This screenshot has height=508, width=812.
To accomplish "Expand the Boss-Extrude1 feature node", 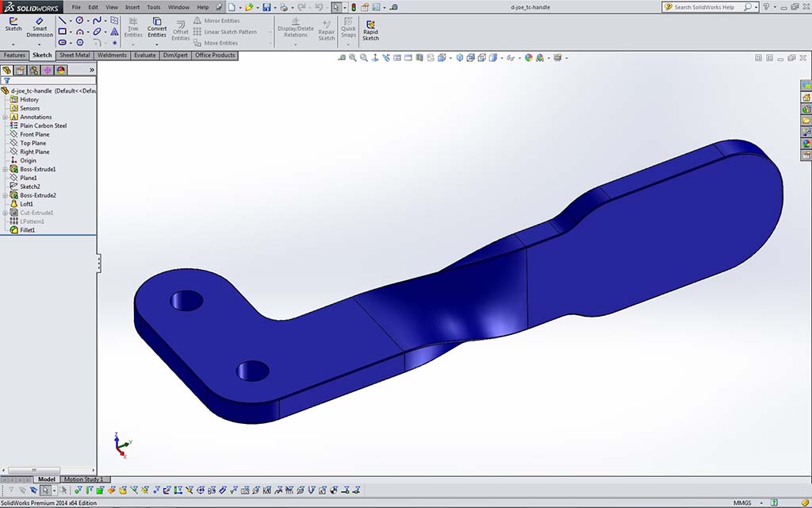I will pyautogui.click(x=5, y=169).
